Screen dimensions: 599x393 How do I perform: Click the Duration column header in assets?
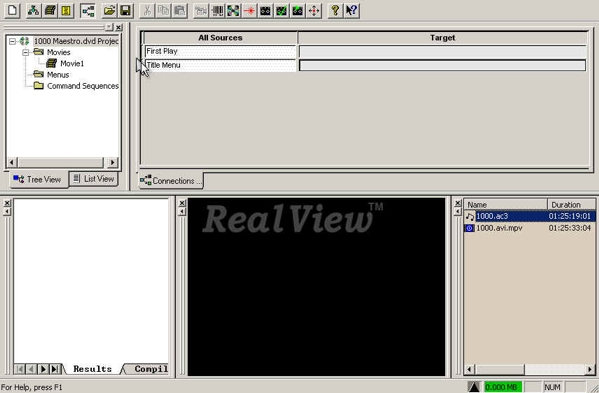571,205
